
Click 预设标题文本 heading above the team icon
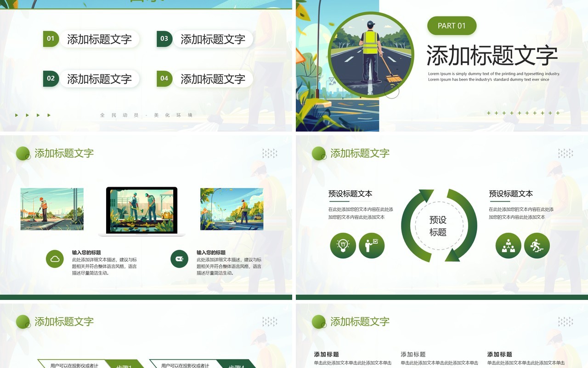coord(511,194)
